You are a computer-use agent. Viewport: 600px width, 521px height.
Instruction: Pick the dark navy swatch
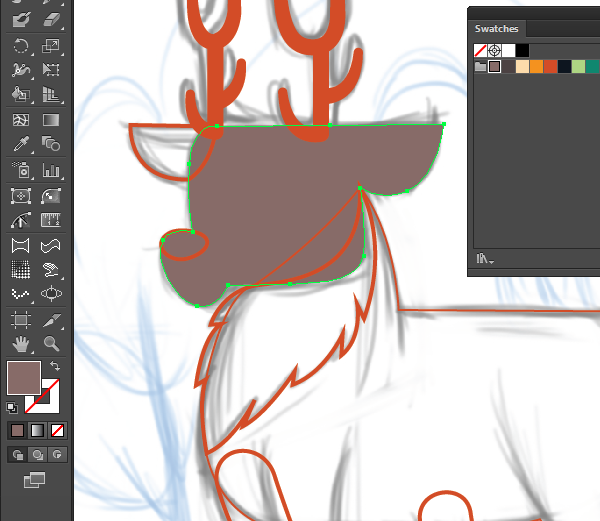tap(564, 67)
